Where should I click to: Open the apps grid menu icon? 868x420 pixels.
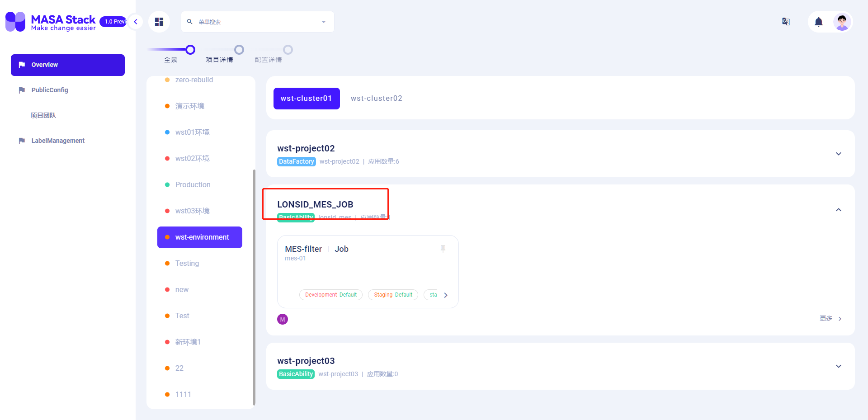[x=159, y=22]
